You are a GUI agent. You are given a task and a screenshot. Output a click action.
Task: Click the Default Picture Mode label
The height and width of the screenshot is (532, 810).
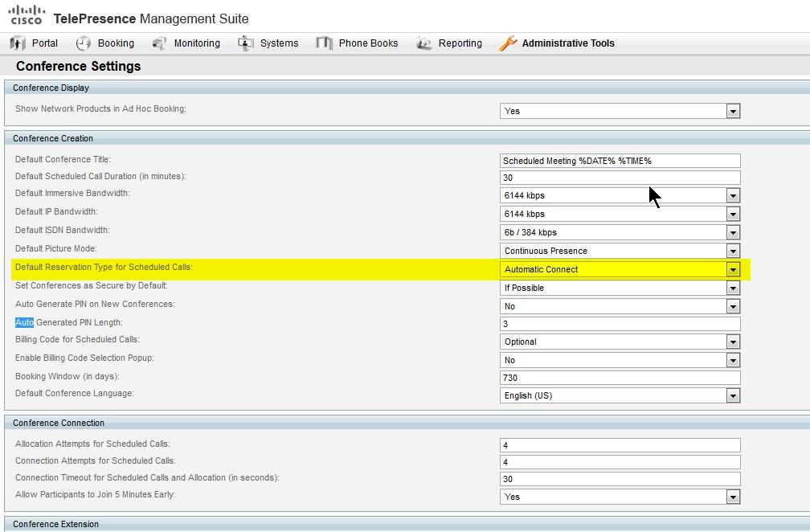point(55,248)
